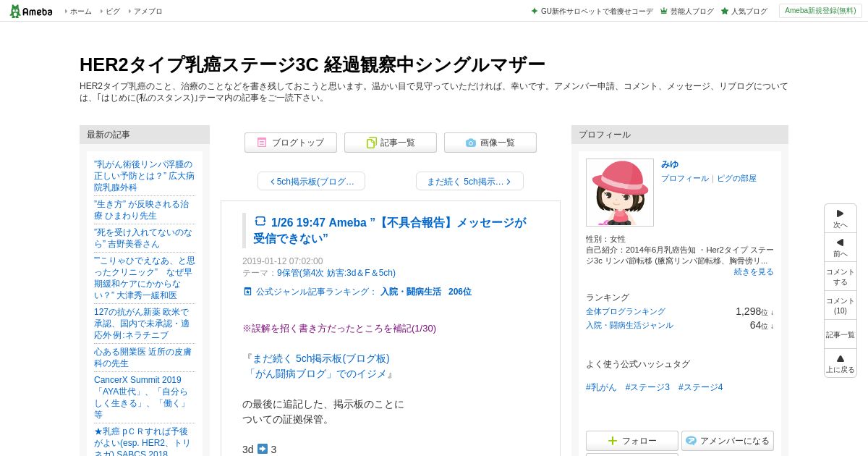Open ホーム in top navigation
Screen dimensions: 868x456
[x=80, y=12]
